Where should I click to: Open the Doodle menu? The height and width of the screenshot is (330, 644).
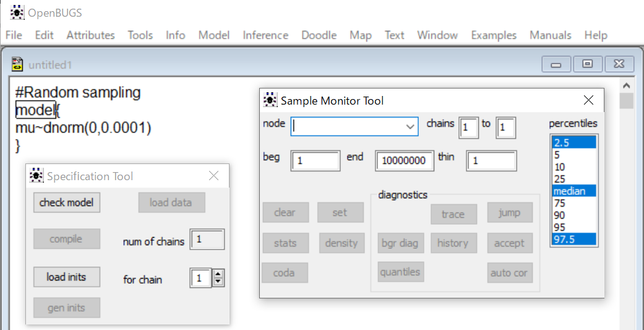click(x=319, y=35)
